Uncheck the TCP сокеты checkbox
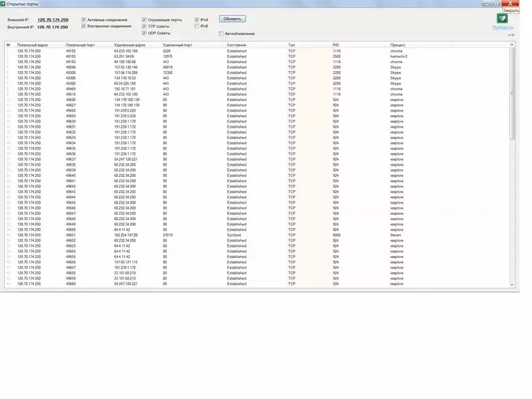This screenshot has width=532, height=399. point(144,26)
